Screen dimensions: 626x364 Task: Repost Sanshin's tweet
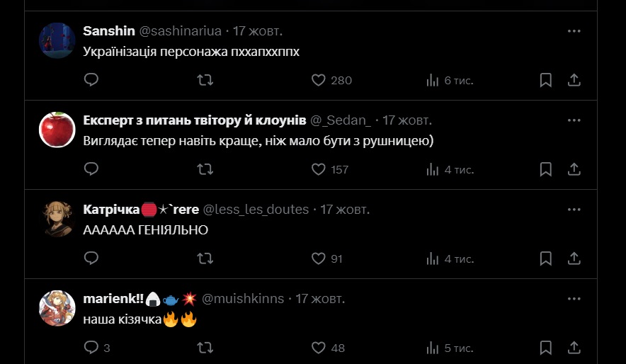point(205,80)
